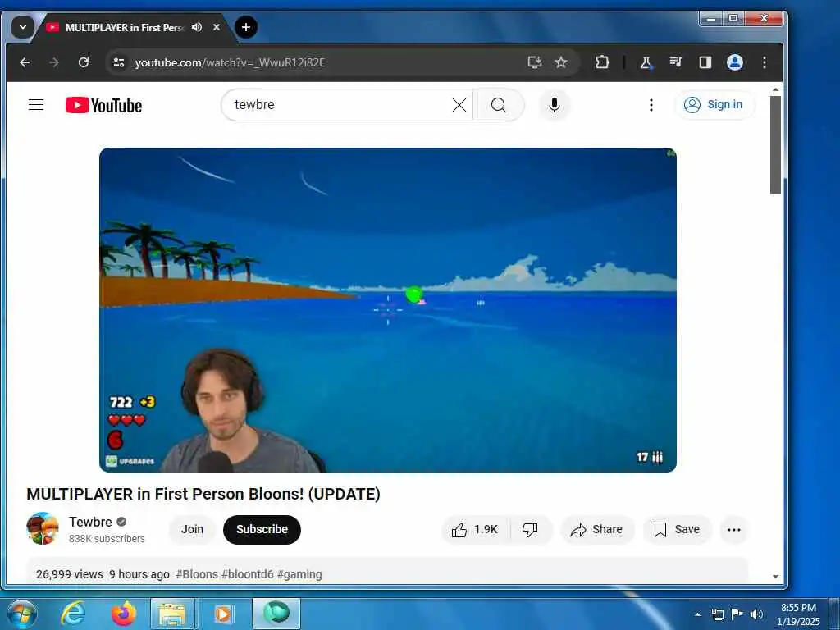Click the page vertical scrollbar thumb
840x630 pixels.
(775, 144)
